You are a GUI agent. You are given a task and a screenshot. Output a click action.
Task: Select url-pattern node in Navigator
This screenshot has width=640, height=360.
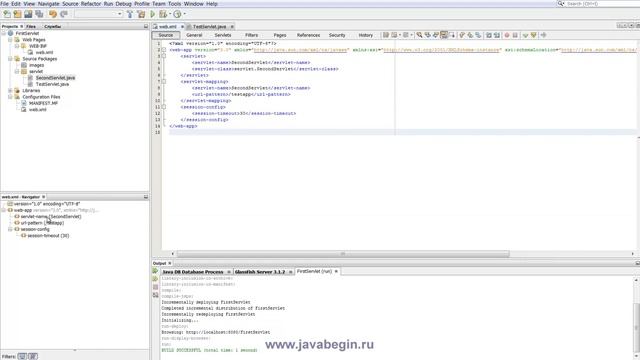(42, 223)
